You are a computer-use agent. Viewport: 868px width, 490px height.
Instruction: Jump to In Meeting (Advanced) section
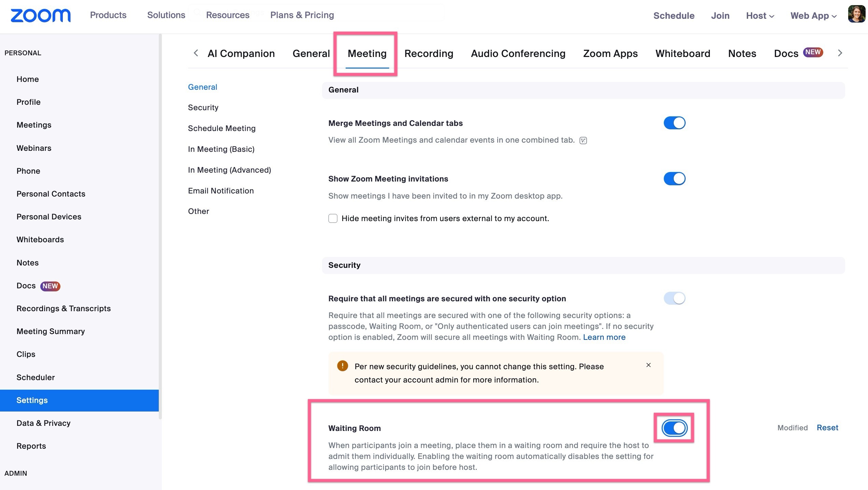229,170
